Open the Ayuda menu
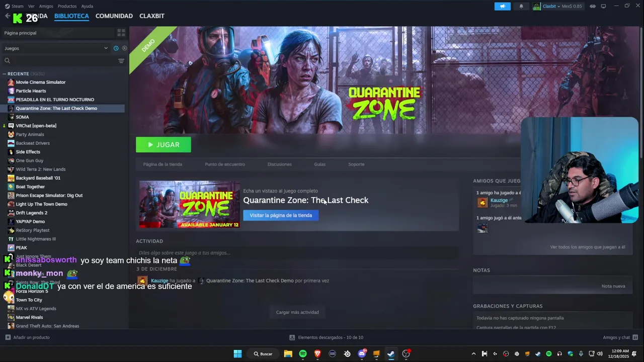The image size is (644, 362). [x=87, y=6]
